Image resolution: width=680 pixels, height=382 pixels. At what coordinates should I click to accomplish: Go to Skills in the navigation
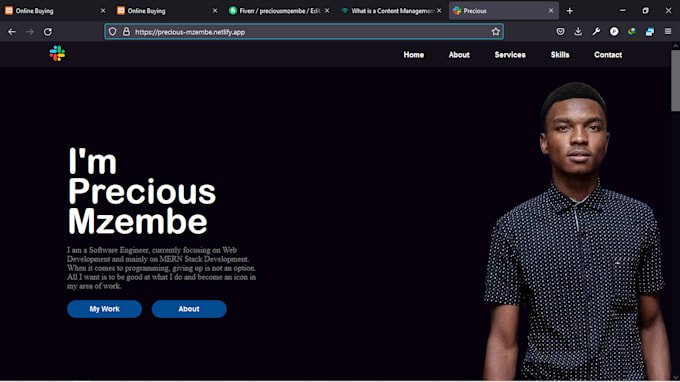point(560,55)
